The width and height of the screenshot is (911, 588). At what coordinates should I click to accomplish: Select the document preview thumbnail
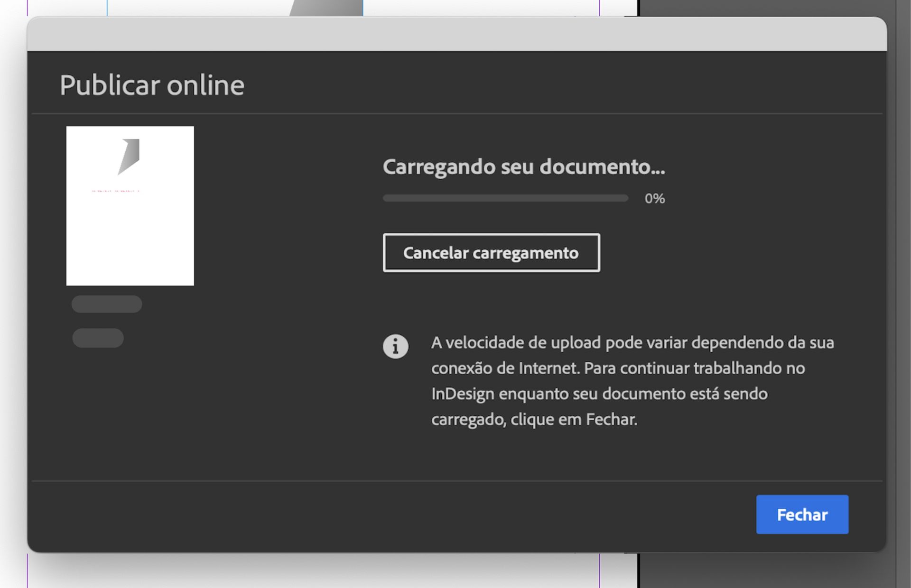tap(130, 205)
